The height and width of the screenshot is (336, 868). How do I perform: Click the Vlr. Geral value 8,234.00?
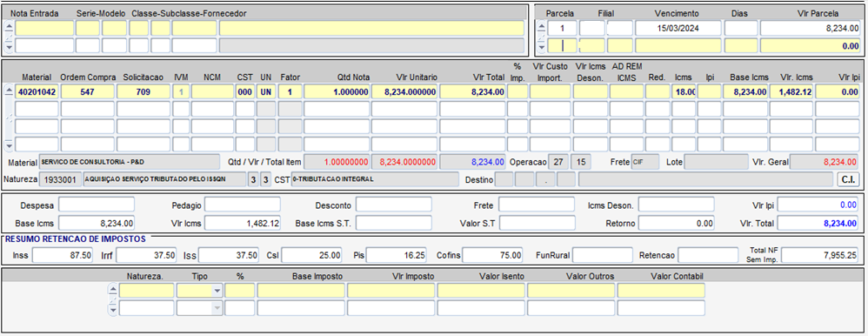coord(825,162)
